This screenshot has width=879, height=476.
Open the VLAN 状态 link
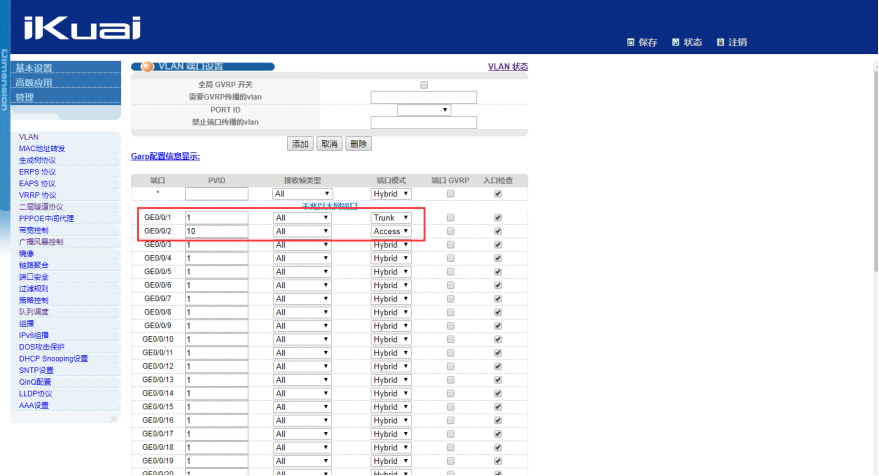pos(508,67)
